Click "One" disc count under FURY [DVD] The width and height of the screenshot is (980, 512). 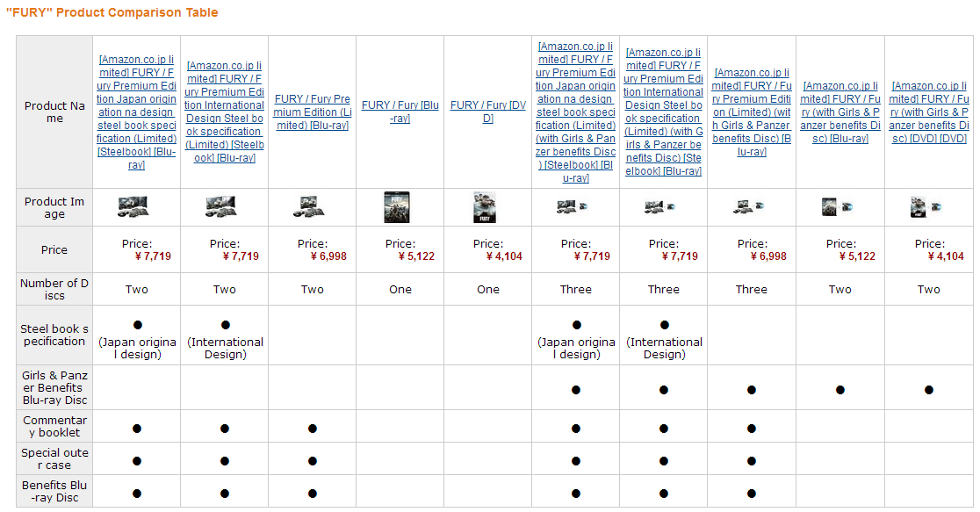click(488, 290)
